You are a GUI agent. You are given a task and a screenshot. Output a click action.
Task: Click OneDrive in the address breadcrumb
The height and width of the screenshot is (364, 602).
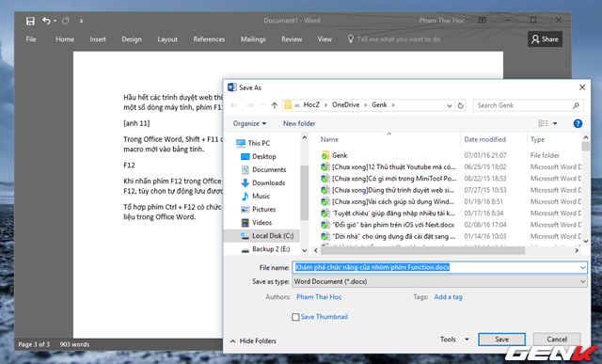(x=346, y=104)
